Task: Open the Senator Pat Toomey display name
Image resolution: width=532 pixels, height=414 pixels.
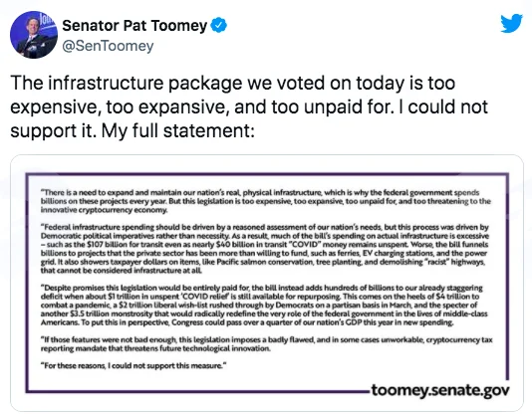Action: (x=134, y=26)
